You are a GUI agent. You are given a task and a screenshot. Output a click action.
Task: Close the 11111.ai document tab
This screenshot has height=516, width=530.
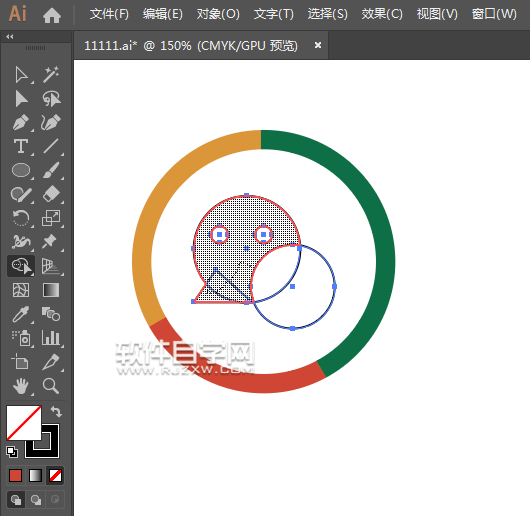coord(318,45)
